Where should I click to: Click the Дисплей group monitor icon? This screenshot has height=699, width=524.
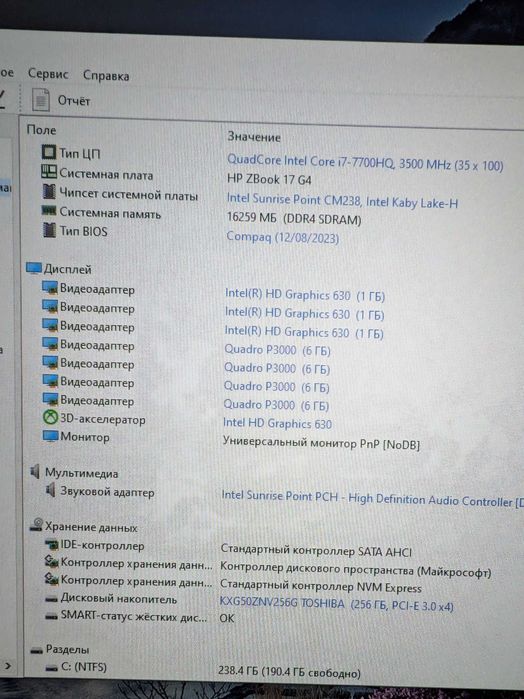click(34, 268)
